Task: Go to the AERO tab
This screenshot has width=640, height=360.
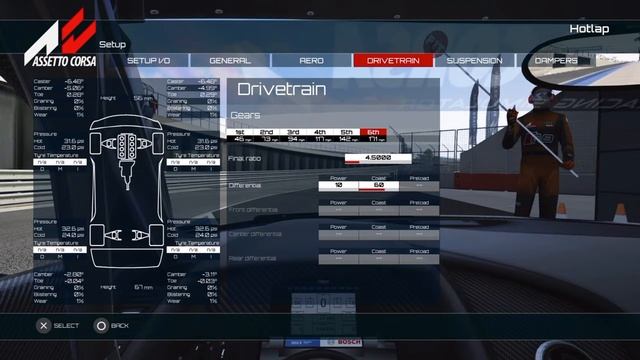Action: coord(311,60)
